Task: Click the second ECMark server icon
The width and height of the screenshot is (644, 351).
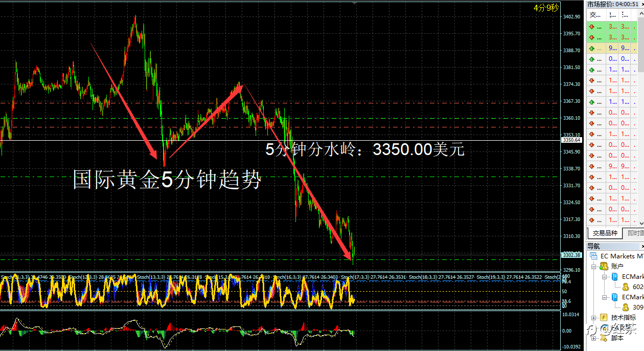Action: 615,297
